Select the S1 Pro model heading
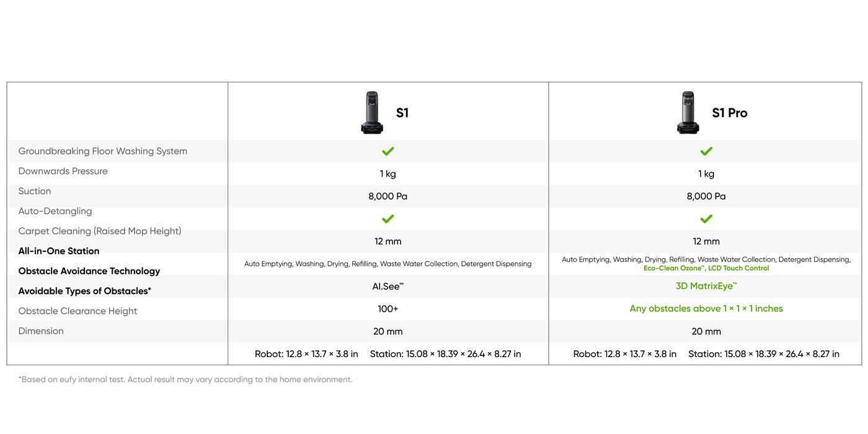 (730, 113)
